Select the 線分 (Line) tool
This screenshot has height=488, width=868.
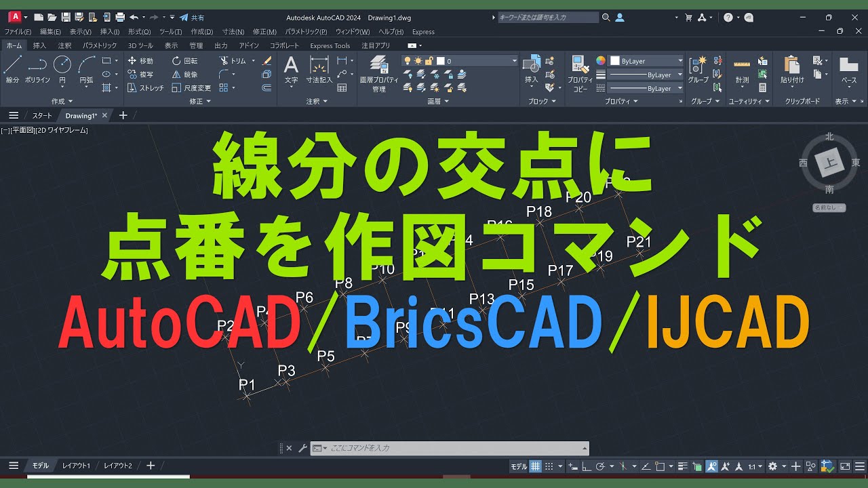[x=12, y=70]
